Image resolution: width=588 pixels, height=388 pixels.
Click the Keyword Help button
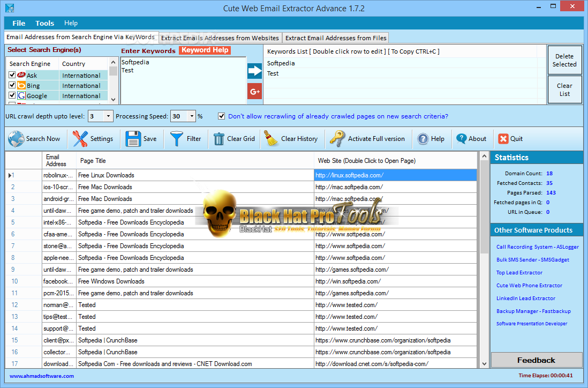(205, 50)
